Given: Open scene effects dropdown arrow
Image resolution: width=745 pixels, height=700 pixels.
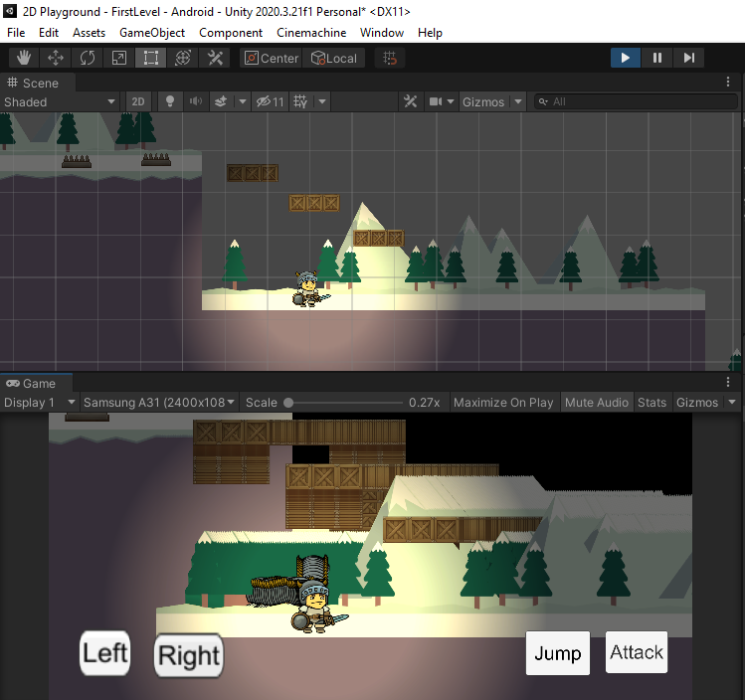Looking at the screenshot, I should pos(243,101).
